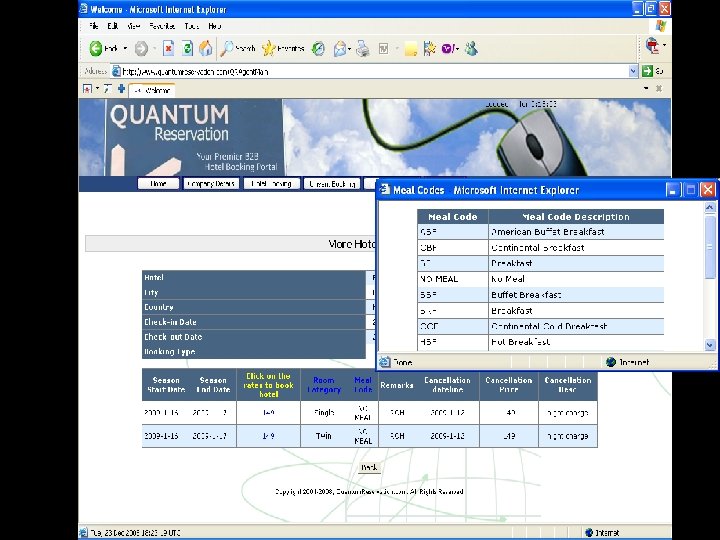Click the 'NO MEAL' code cell
This screenshot has height=540, width=720.
coord(453,279)
